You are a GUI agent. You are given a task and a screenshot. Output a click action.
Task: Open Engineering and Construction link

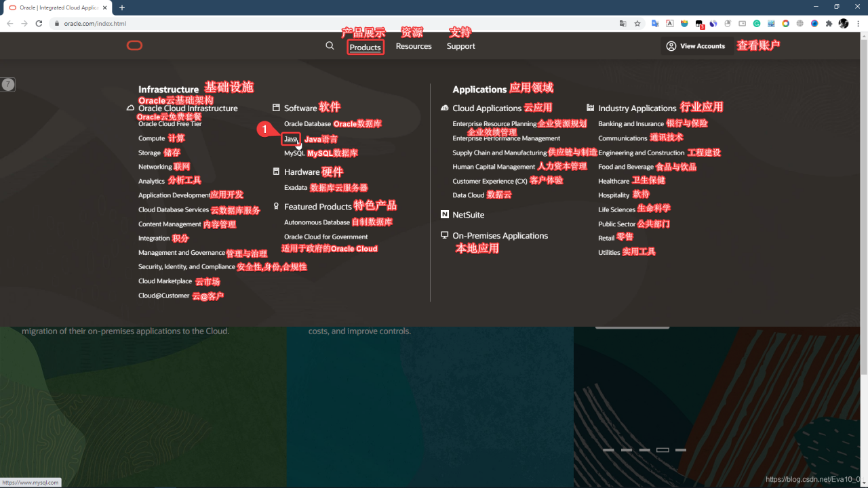point(642,153)
